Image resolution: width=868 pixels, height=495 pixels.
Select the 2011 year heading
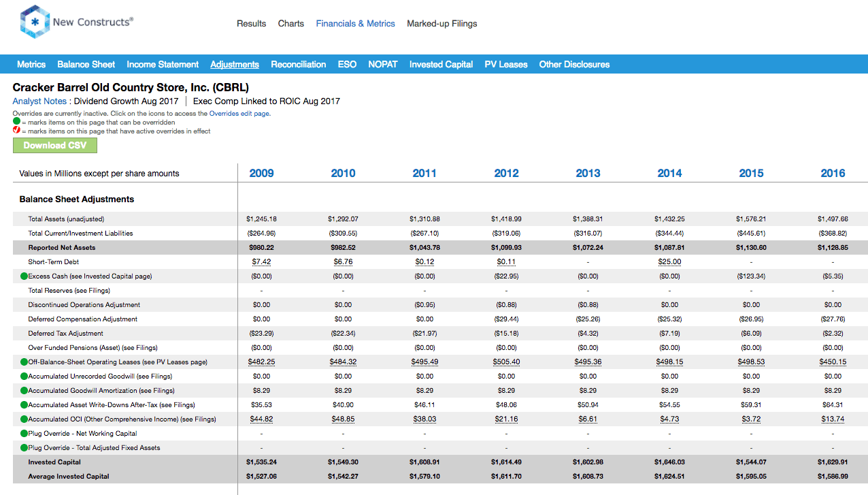coord(425,173)
